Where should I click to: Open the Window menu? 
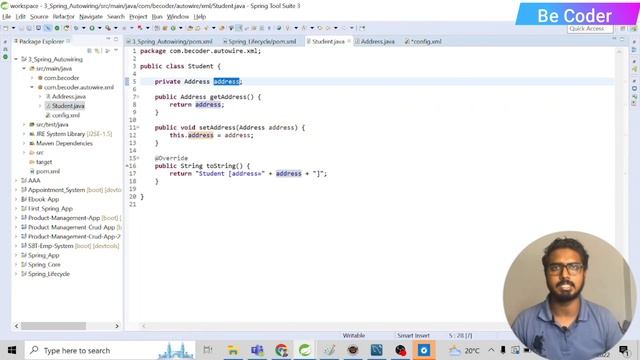click(x=178, y=17)
